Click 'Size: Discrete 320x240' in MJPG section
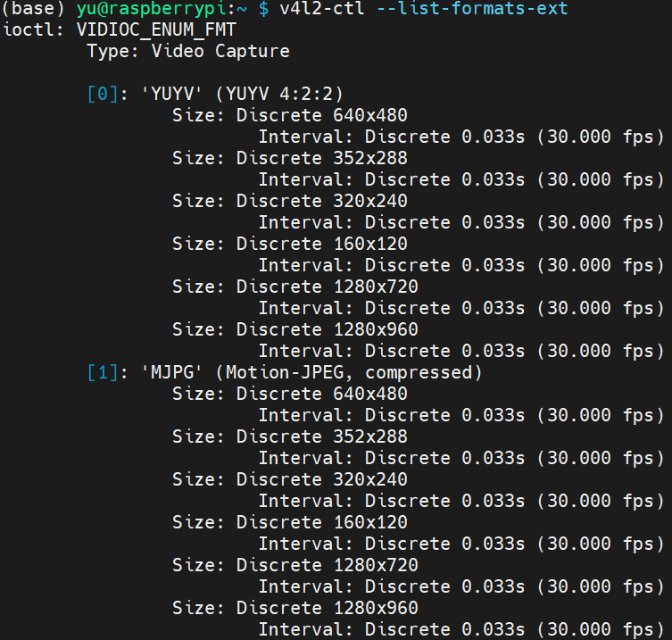The width and height of the screenshot is (672, 640). coord(290,479)
